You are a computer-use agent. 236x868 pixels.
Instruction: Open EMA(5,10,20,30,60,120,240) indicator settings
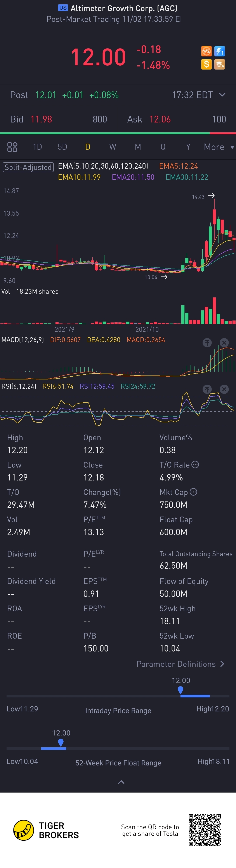[x=103, y=166]
